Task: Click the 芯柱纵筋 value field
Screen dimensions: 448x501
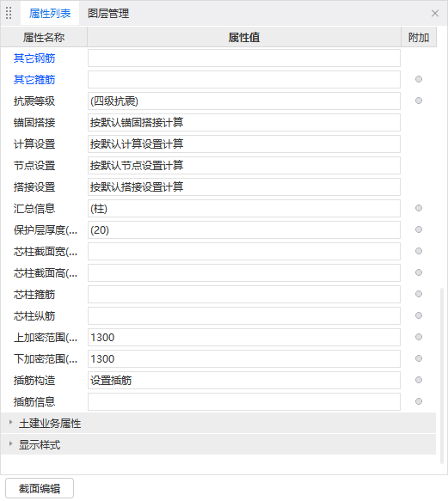Action: click(244, 315)
